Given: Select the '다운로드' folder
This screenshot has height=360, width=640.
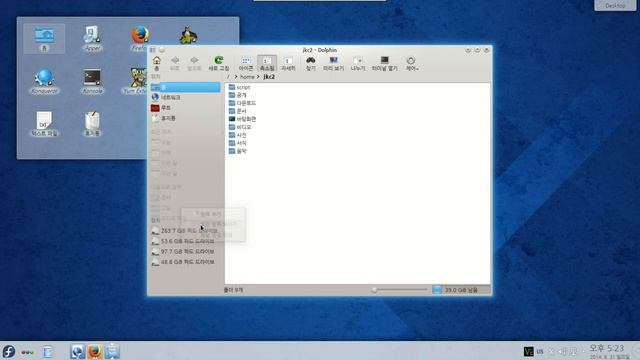Looking at the screenshot, I should coord(242,103).
